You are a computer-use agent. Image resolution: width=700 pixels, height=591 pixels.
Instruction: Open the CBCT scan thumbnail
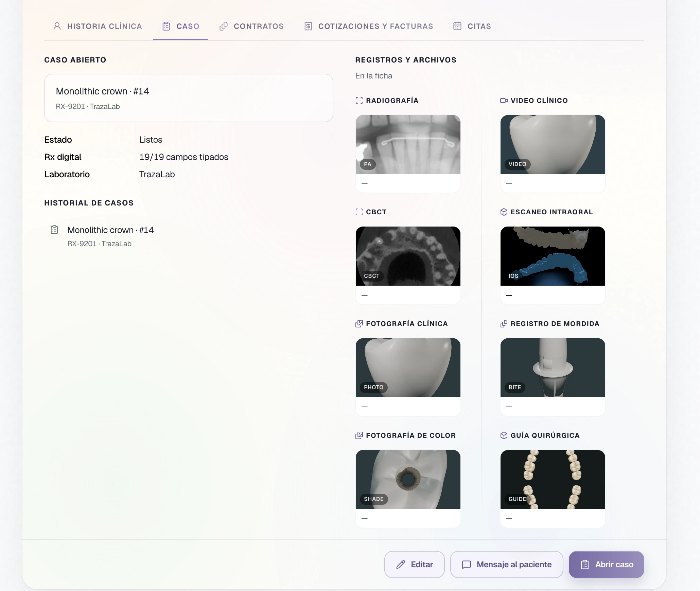408,256
